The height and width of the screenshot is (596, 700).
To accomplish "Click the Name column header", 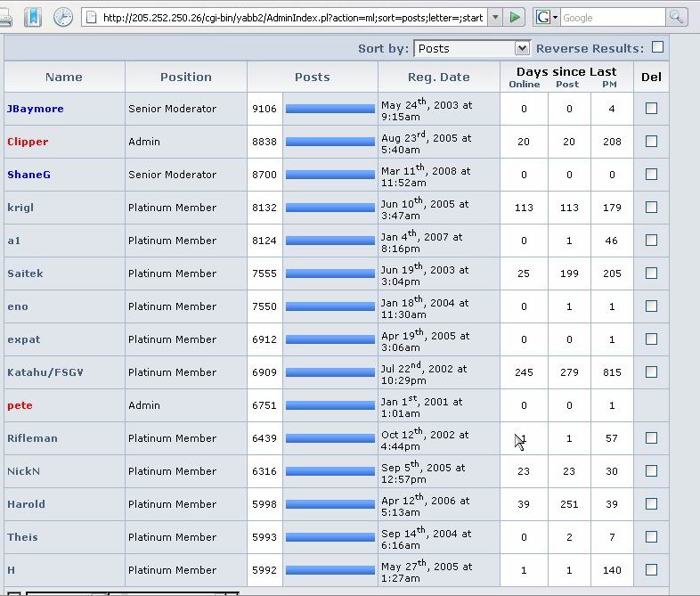I will 64,77.
